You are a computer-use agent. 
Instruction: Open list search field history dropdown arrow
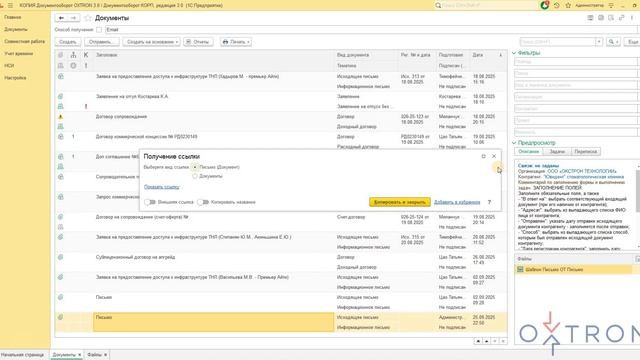(599, 42)
